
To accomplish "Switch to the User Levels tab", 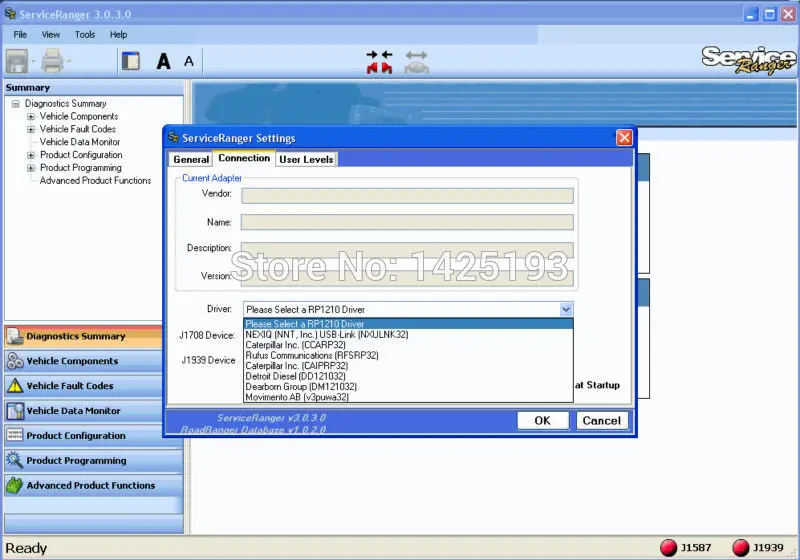I will coord(306,159).
